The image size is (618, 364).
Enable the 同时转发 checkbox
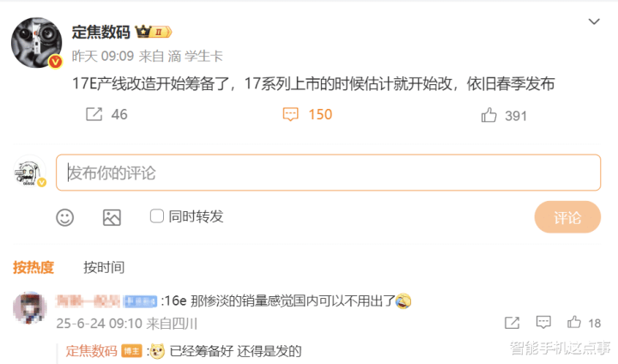[x=157, y=216]
